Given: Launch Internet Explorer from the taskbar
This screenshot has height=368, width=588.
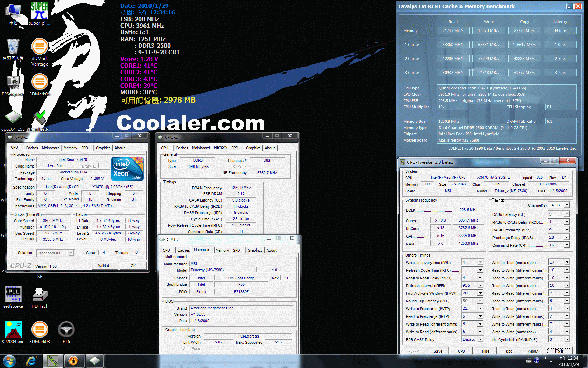Looking at the screenshot, I should pos(31,361).
